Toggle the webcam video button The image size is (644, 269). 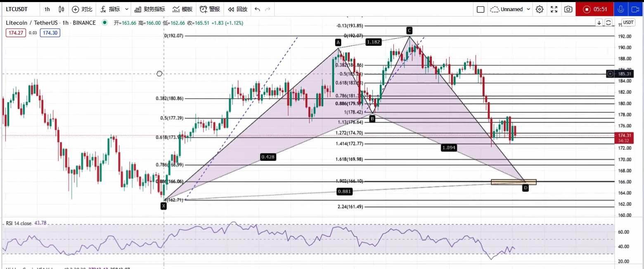pos(635,9)
